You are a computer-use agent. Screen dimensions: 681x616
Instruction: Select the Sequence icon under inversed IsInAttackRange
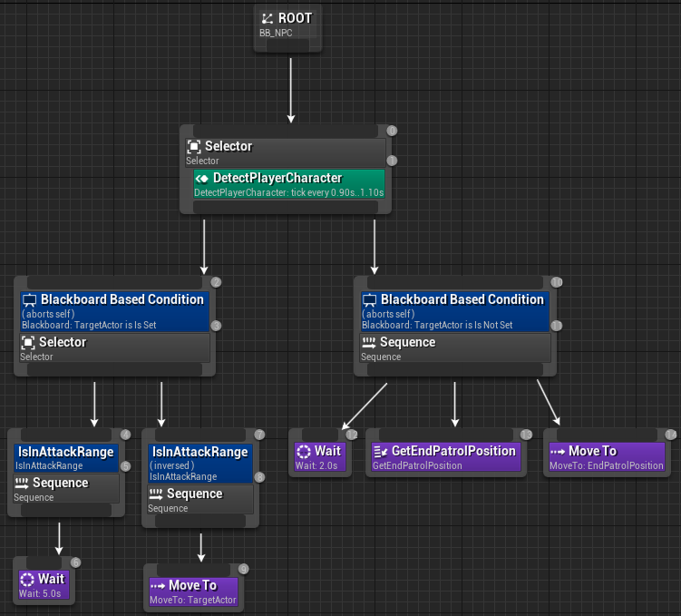pyautogui.click(x=156, y=494)
